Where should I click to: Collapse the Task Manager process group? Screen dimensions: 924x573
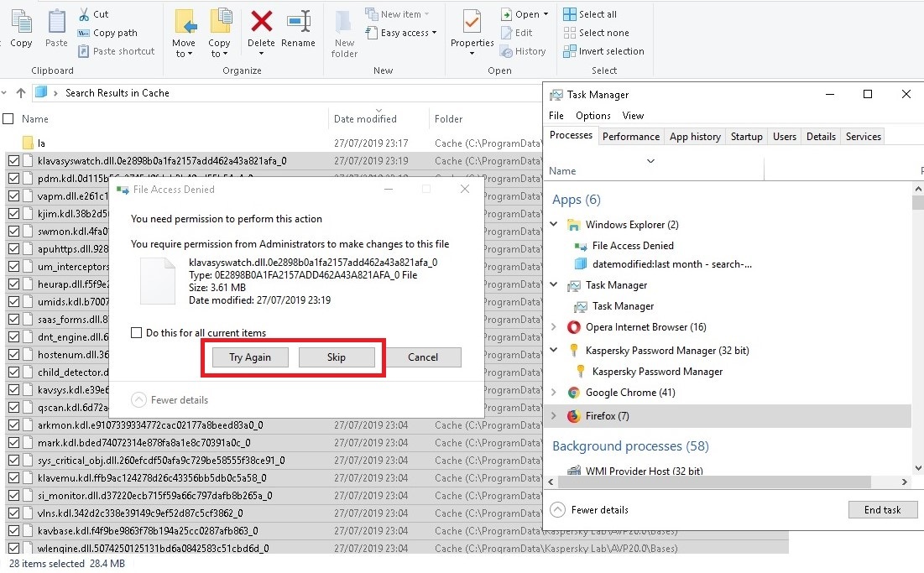[554, 284]
